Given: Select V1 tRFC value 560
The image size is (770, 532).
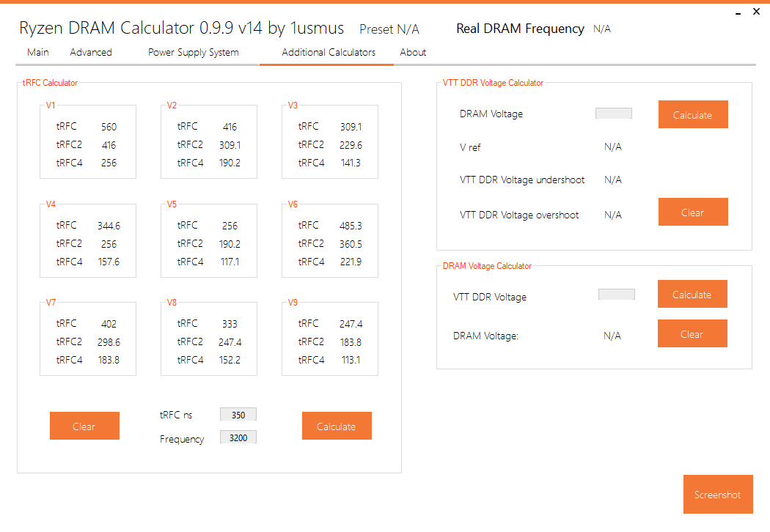Looking at the screenshot, I should 109,127.
